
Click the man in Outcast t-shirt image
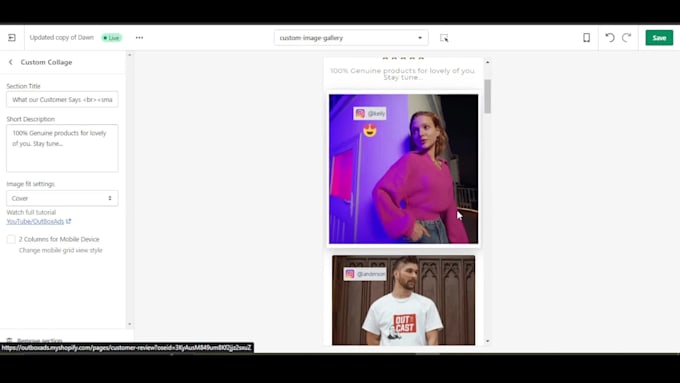(x=403, y=300)
